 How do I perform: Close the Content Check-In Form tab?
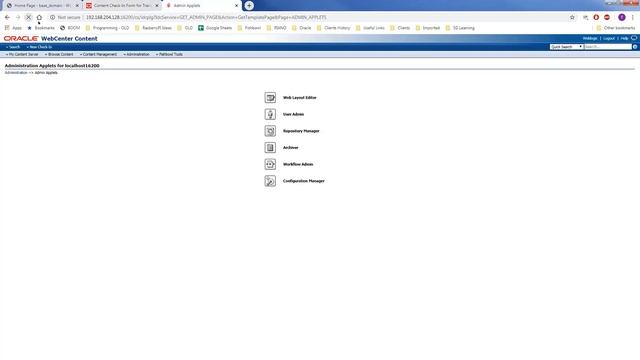point(157,6)
